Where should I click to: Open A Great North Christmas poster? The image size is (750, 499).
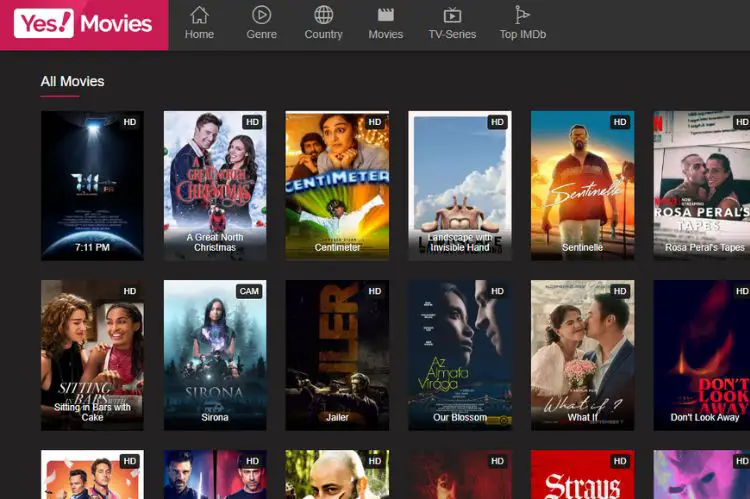[215, 186]
